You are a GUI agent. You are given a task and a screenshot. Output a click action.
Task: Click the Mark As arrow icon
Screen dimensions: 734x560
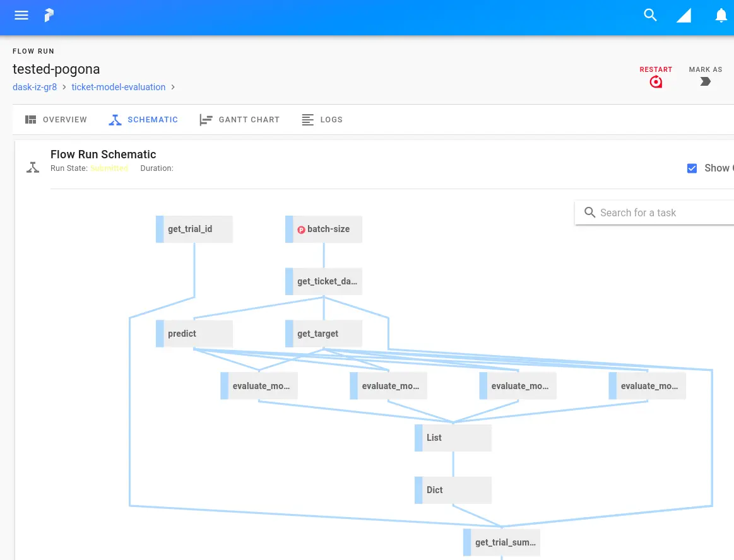pyautogui.click(x=705, y=81)
